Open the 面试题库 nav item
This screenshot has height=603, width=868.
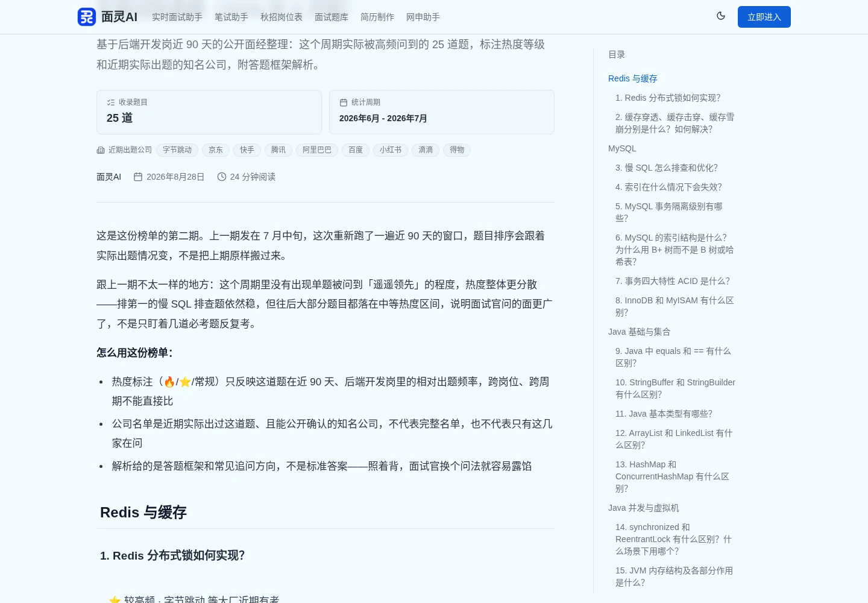coord(332,17)
